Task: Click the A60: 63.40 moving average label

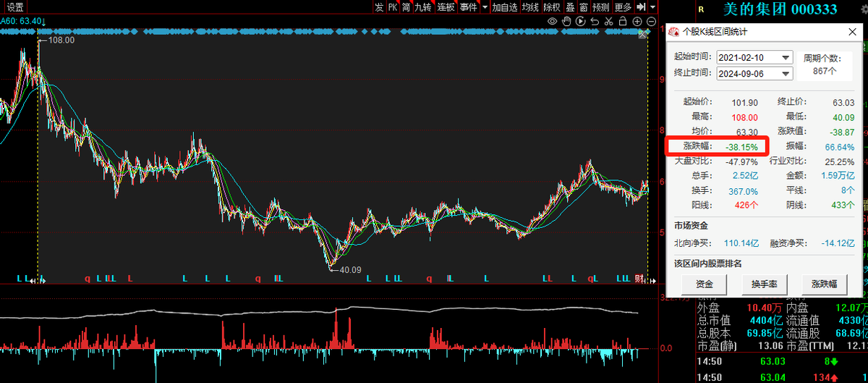Action: click(21, 21)
